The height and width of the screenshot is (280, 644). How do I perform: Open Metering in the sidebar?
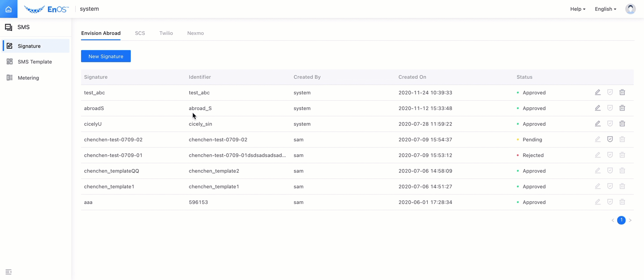click(28, 78)
